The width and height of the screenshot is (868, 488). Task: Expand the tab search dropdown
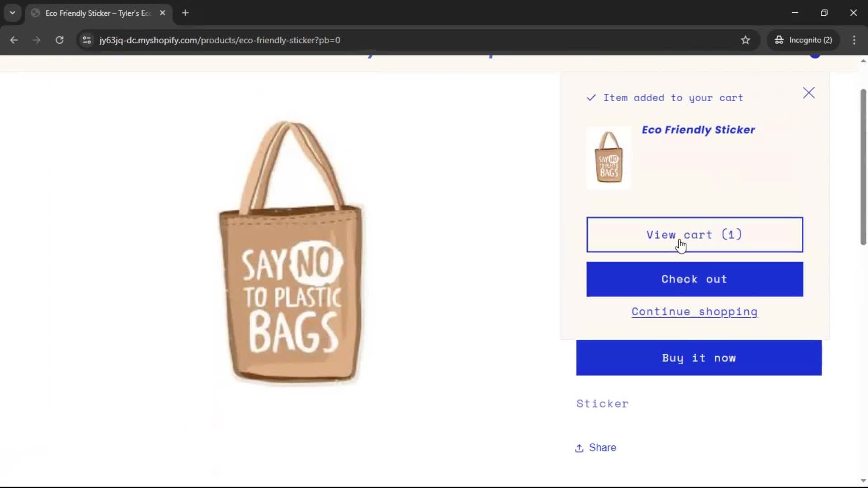[12, 13]
